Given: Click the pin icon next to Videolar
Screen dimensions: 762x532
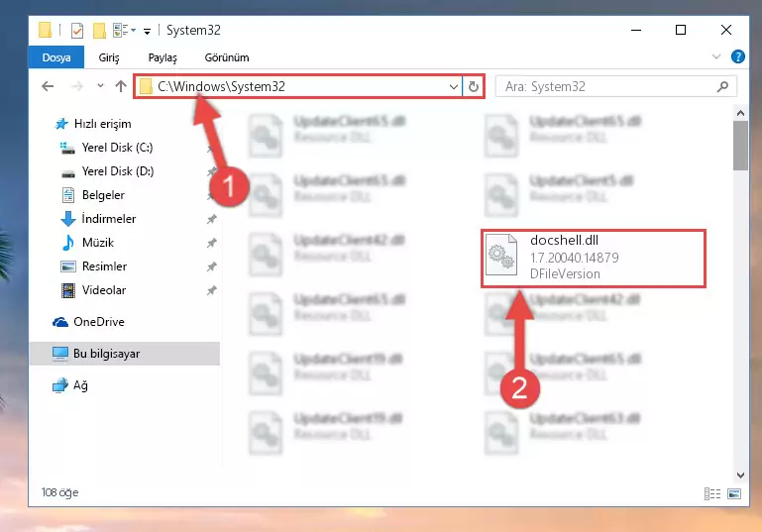Looking at the screenshot, I should click(x=211, y=290).
